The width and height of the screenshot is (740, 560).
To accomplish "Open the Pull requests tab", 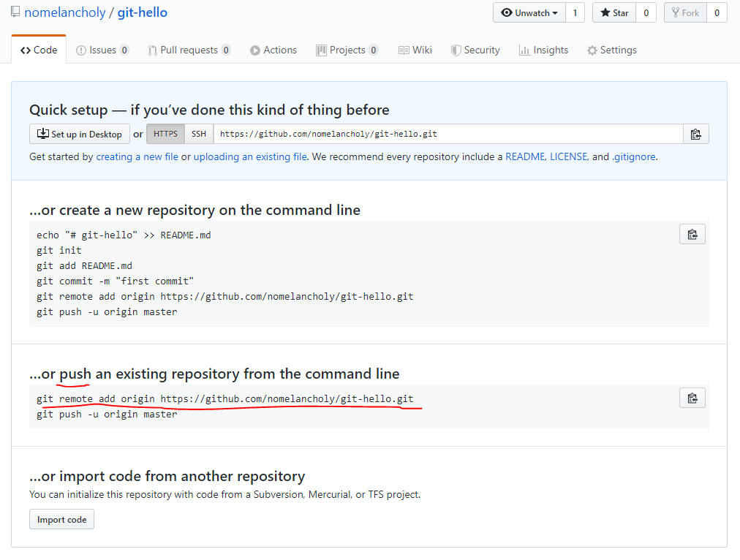I will tap(189, 50).
